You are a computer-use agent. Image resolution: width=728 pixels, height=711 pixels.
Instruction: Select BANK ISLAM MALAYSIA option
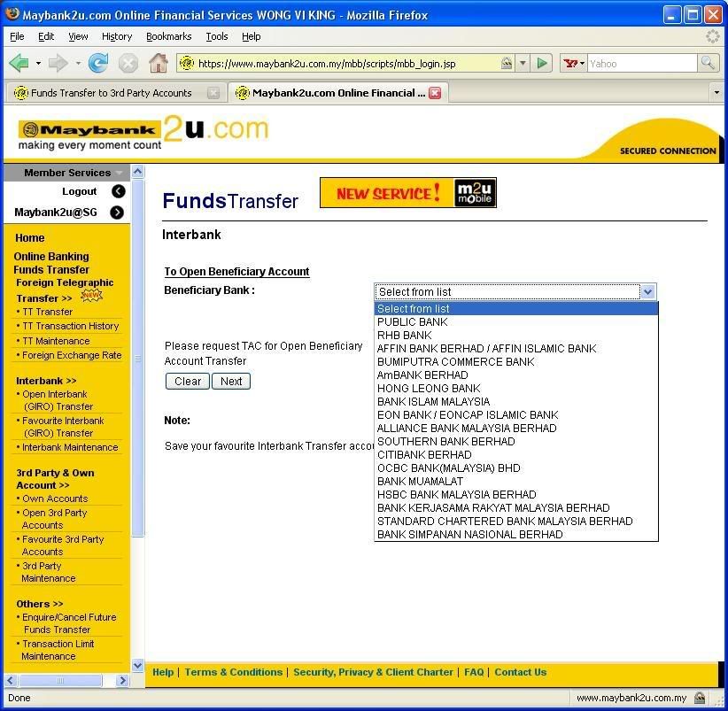515,402
